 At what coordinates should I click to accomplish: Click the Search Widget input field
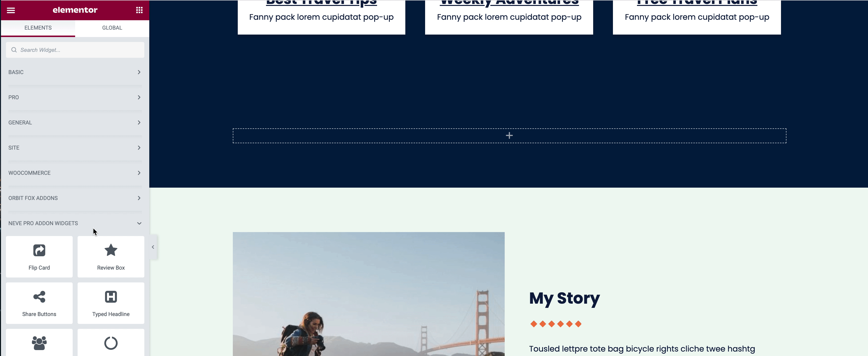(x=75, y=50)
